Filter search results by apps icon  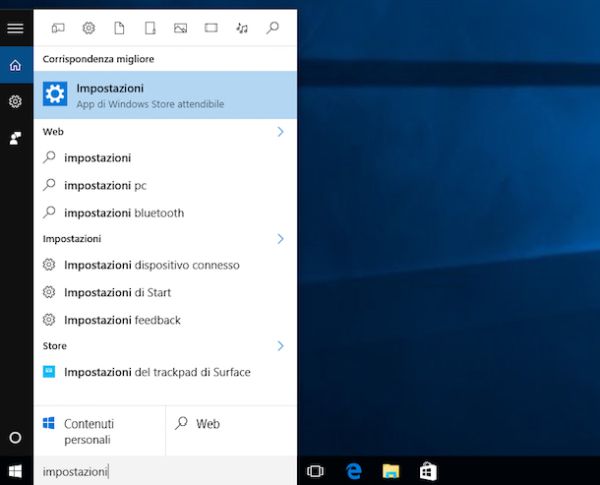57,28
